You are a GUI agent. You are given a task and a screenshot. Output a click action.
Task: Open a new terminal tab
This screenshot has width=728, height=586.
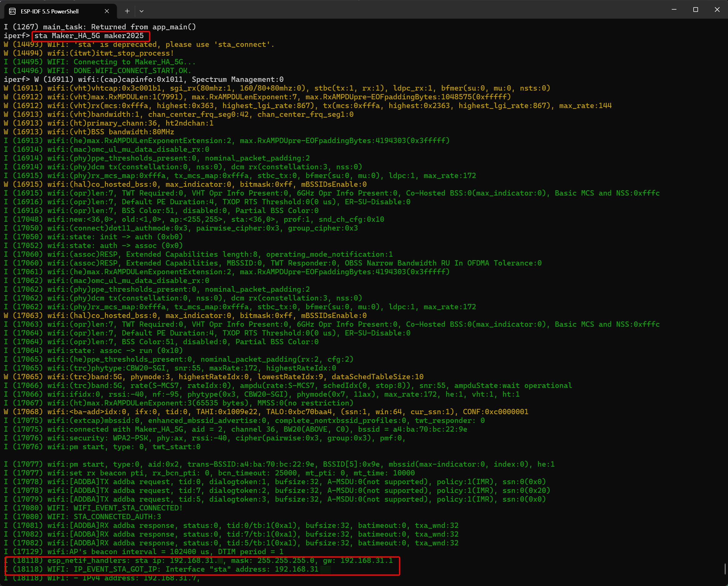(x=127, y=11)
